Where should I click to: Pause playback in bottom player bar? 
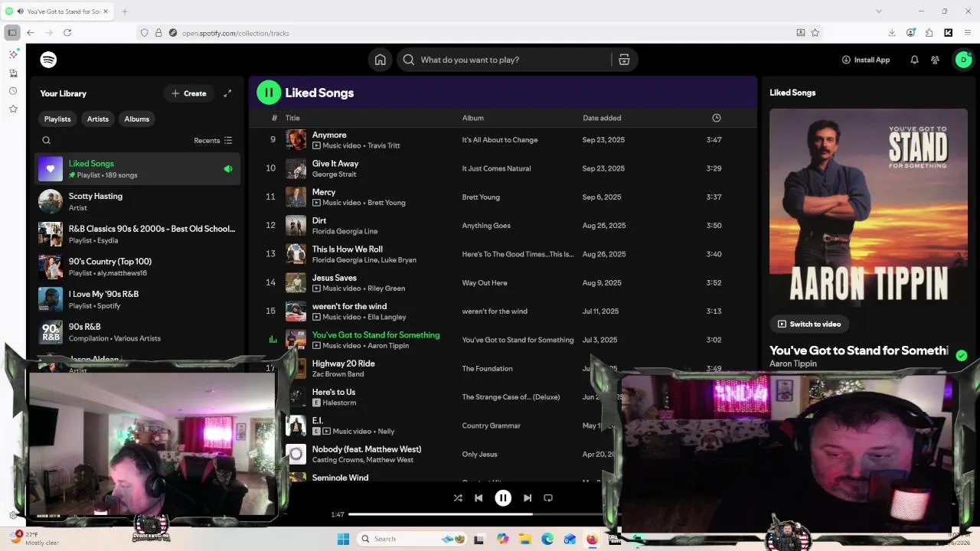(503, 497)
